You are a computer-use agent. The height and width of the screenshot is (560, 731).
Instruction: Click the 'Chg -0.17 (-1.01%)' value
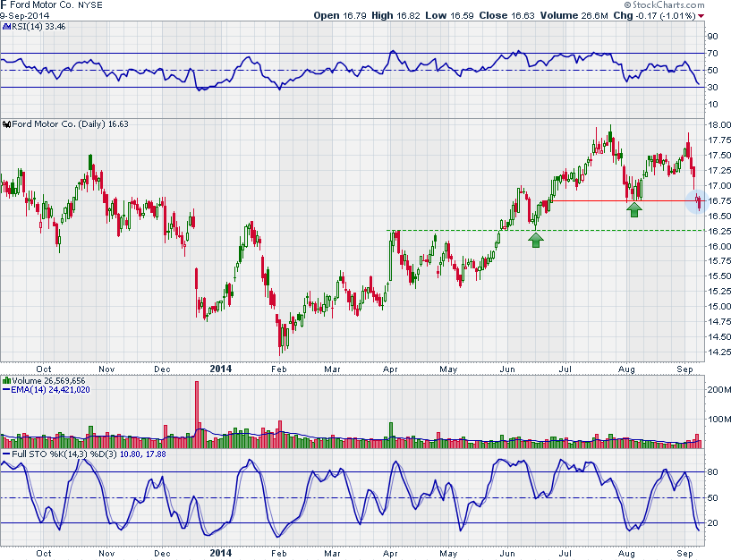coord(655,15)
